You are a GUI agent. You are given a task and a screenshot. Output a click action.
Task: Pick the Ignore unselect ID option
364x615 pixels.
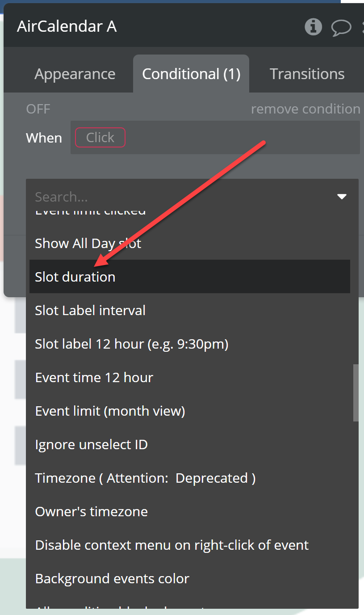tap(190, 444)
